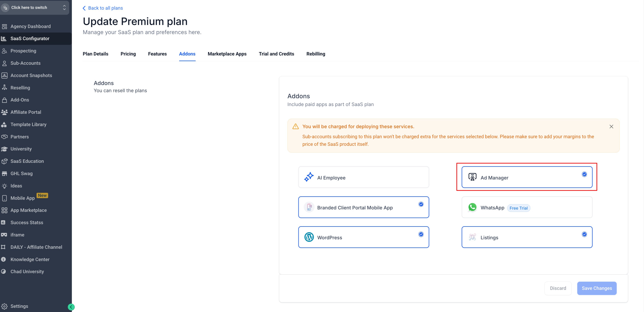This screenshot has height=312, width=644.
Task: Collapse the sidebar with green chevron
Action: point(71,307)
